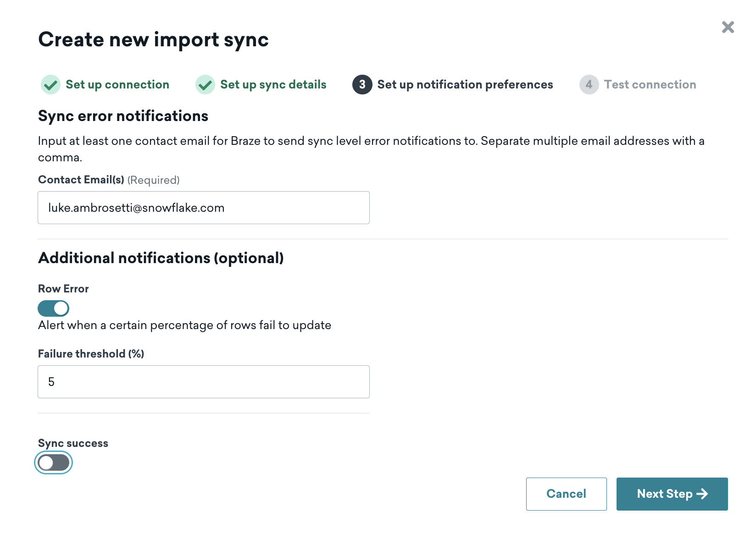The height and width of the screenshot is (539, 756).
Task: Focus the Failure threshold (%) input field
Action: (x=203, y=382)
